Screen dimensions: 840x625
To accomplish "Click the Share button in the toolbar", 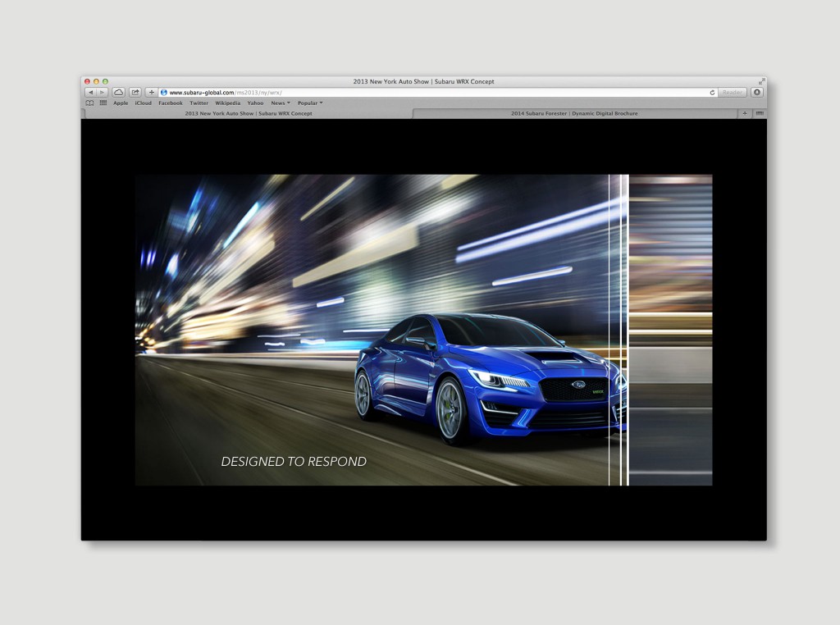I will coord(135,93).
